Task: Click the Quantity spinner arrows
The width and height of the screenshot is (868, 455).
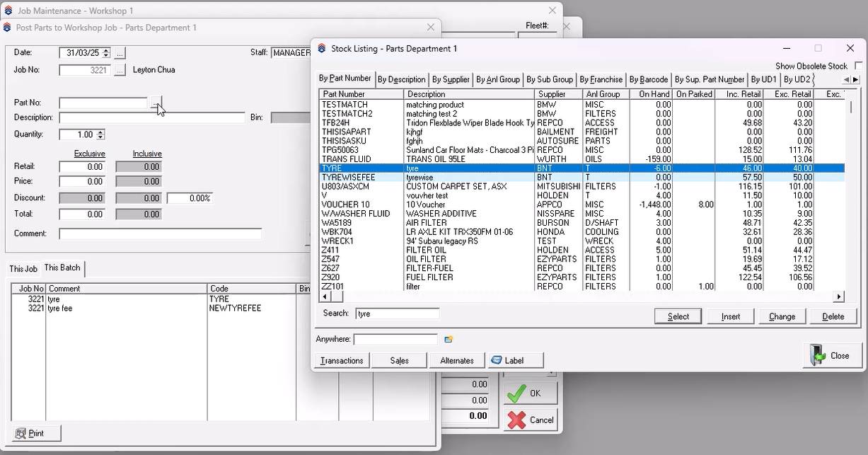Action: [x=100, y=134]
